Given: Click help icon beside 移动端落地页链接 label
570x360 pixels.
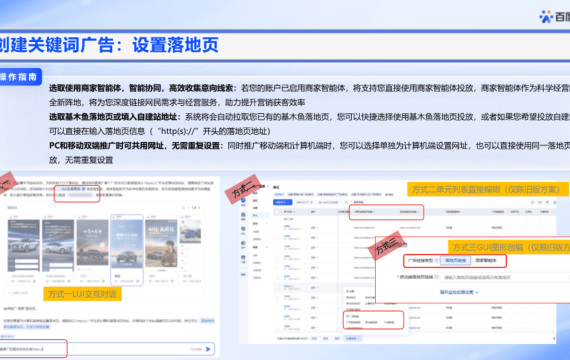Looking at the screenshot, I should point(437,277).
